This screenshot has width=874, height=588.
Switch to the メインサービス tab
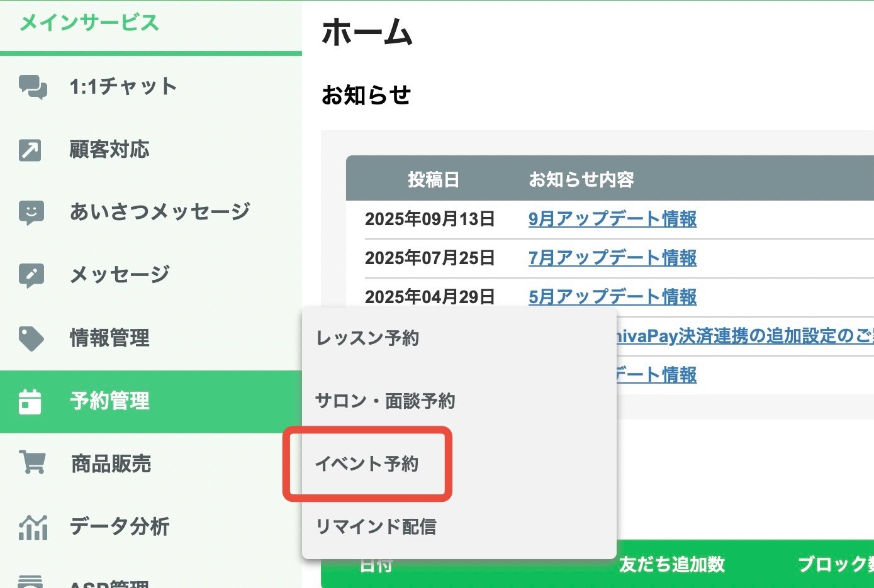coord(89,23)
